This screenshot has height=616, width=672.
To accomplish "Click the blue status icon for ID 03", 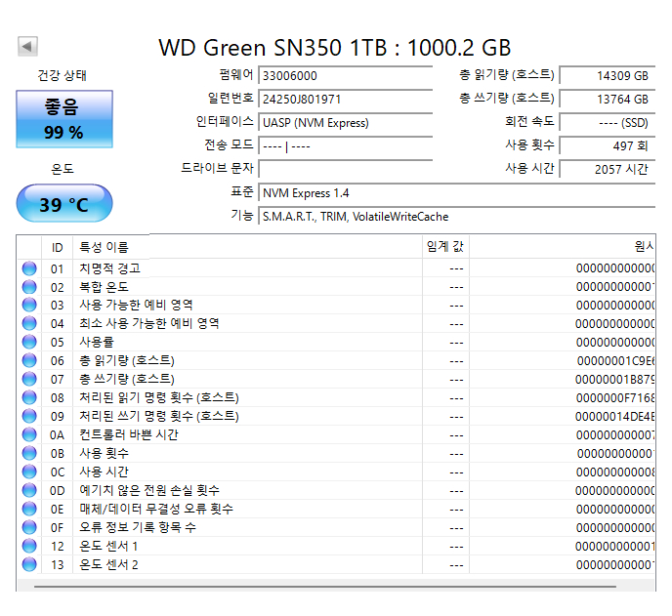I will (x=29, y=306).
